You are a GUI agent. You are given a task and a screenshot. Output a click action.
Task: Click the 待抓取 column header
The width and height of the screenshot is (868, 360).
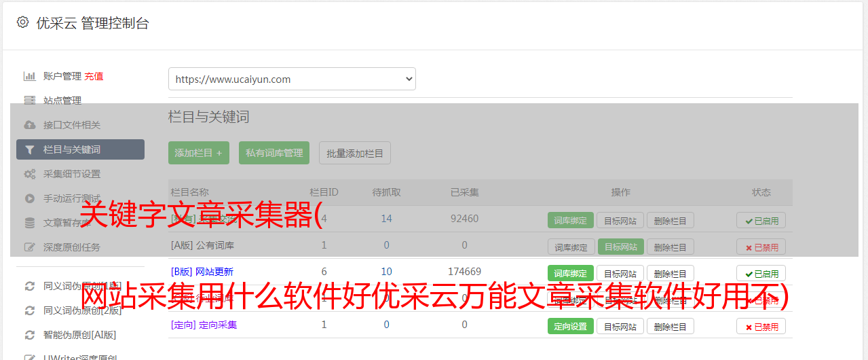[387, 192]
